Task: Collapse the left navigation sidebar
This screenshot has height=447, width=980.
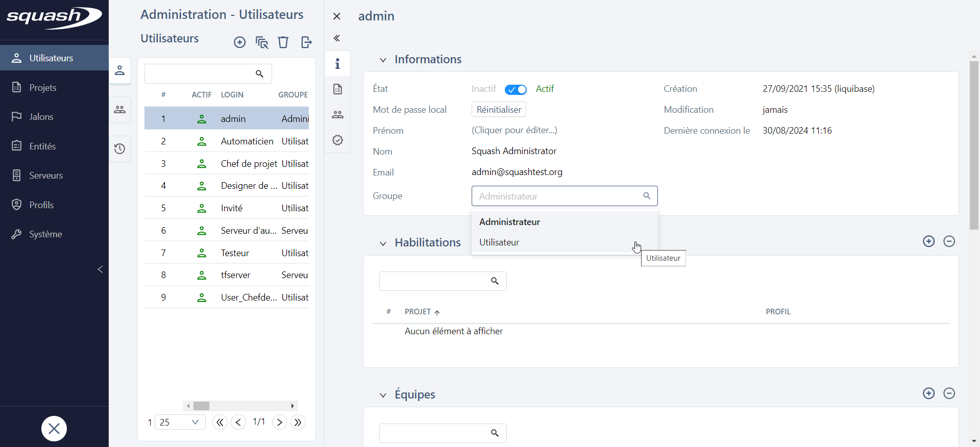Action: point(101,269)
